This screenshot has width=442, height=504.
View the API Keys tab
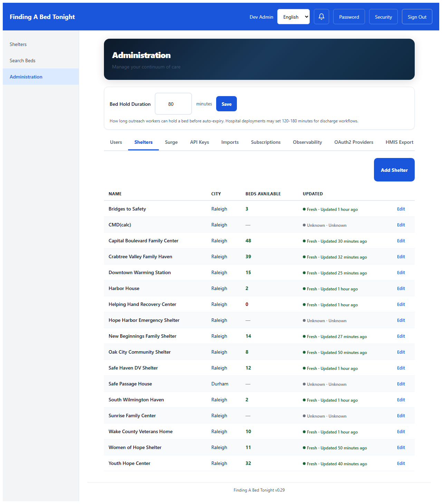pos(199,142)
